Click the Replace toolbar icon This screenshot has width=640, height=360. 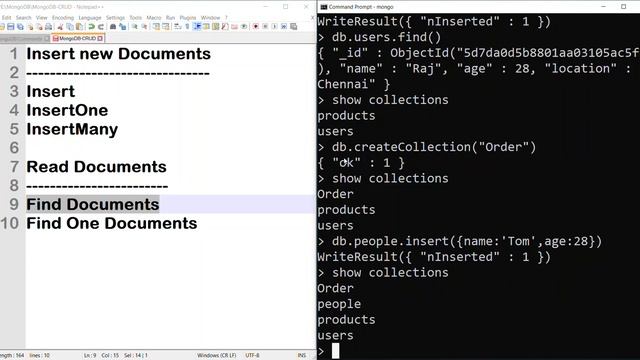[x=122, y=27]
